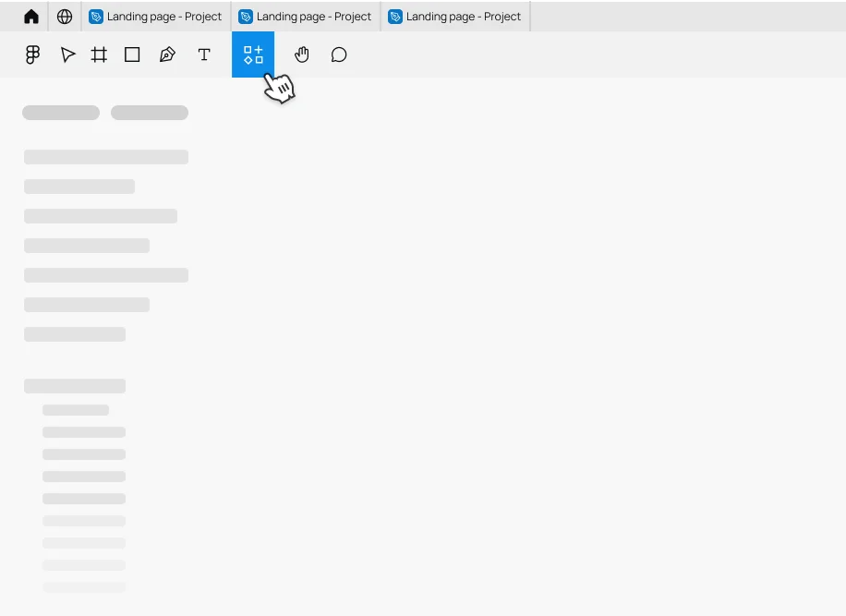Select an indented child layer placeholder

coord(83,432)
